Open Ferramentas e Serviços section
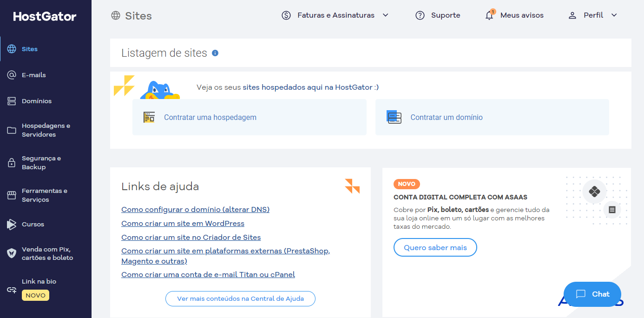This screenshot has height=318, width=644. 46,195
